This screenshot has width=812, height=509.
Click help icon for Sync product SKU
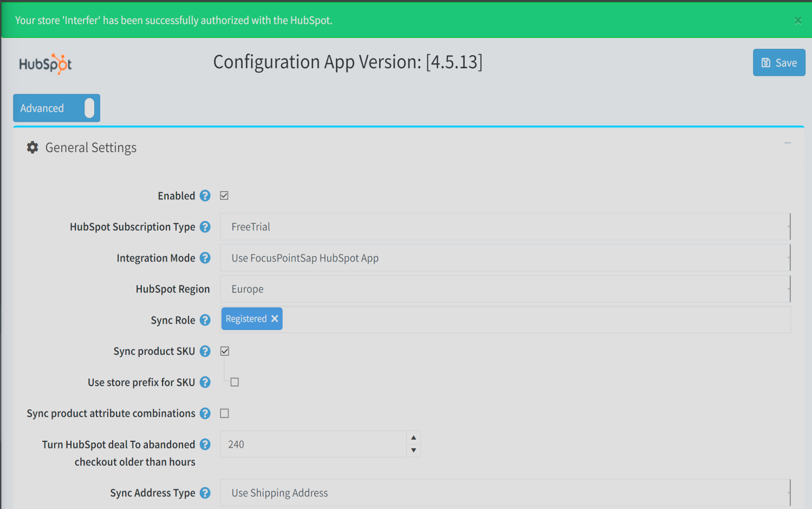coord(205,351)
